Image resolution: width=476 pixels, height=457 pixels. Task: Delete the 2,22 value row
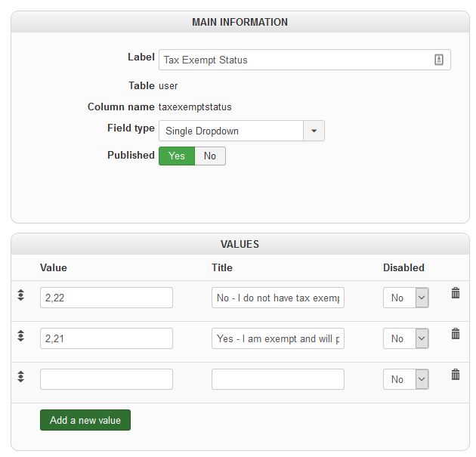click(456, 293)
